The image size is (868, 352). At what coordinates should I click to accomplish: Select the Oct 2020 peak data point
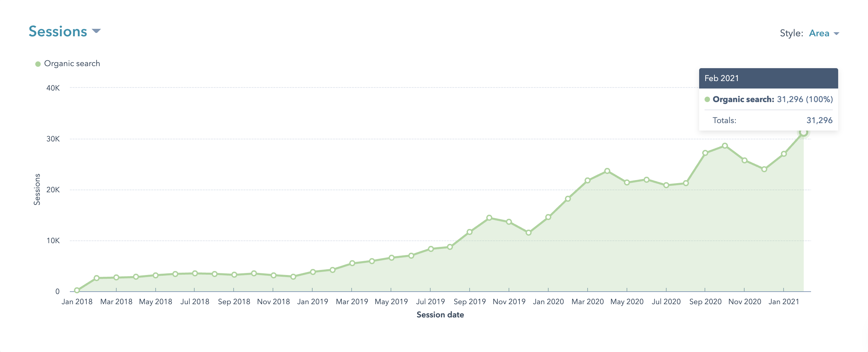pos(725,146)
